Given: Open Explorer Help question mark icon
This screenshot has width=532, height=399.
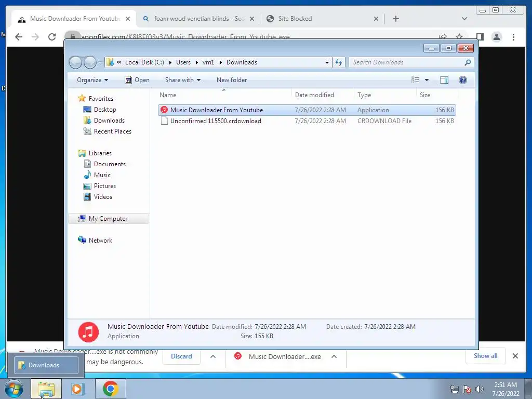Looking at the screenshot, I should [462, 80].
